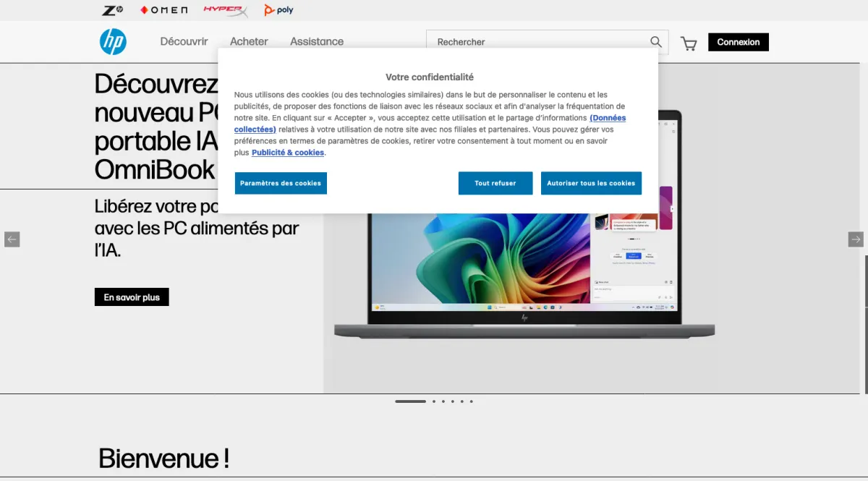Click the En savoir plus button

click(132, 297)
